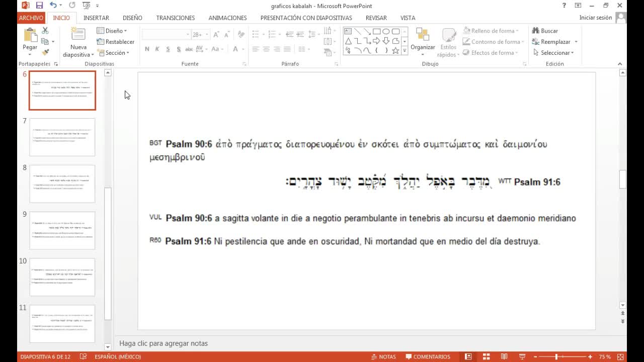Open ribbon display options
The image size is (644, 362).
pyautogui.click(x=578, y=6)
